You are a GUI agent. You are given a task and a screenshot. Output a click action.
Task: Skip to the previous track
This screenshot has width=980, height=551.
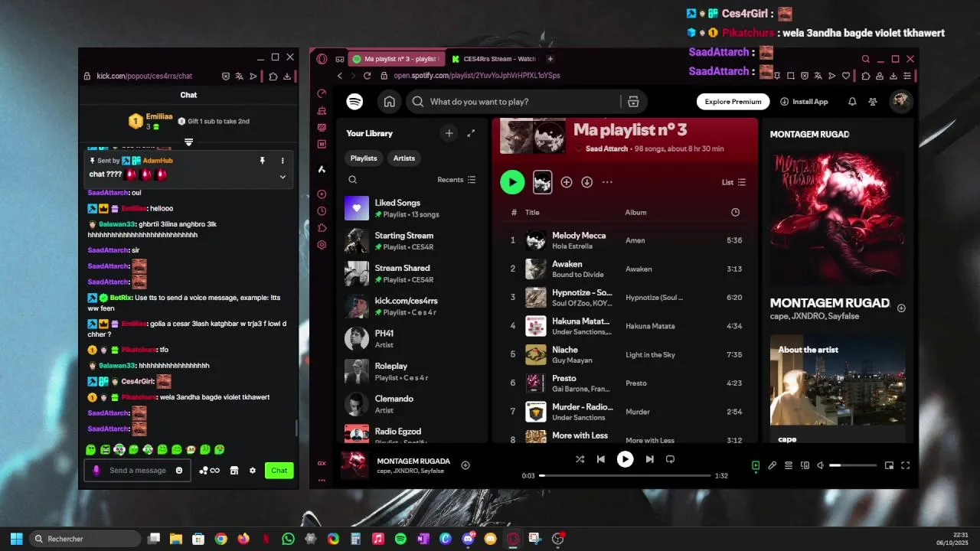click(x=601, y=459)
